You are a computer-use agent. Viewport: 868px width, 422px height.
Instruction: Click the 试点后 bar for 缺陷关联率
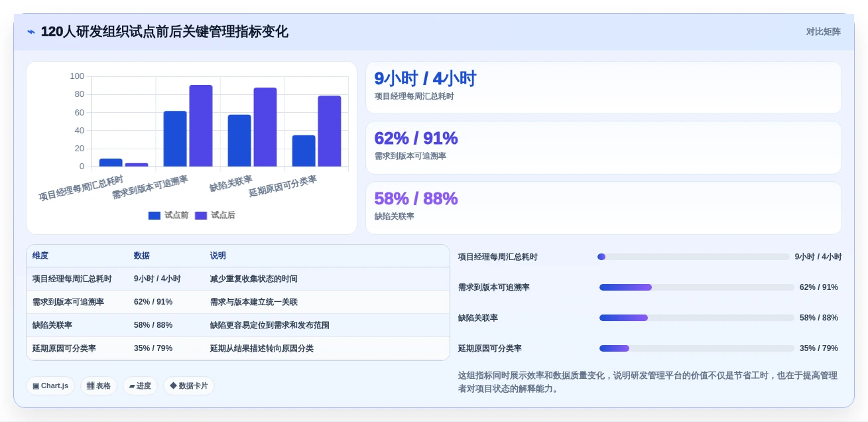click(x=265, y=127)
